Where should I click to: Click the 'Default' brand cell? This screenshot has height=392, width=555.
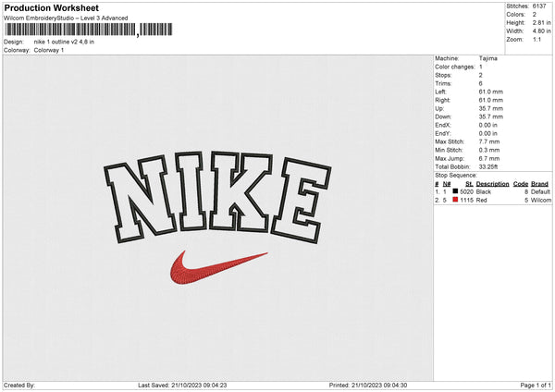(x=540, y=191)
